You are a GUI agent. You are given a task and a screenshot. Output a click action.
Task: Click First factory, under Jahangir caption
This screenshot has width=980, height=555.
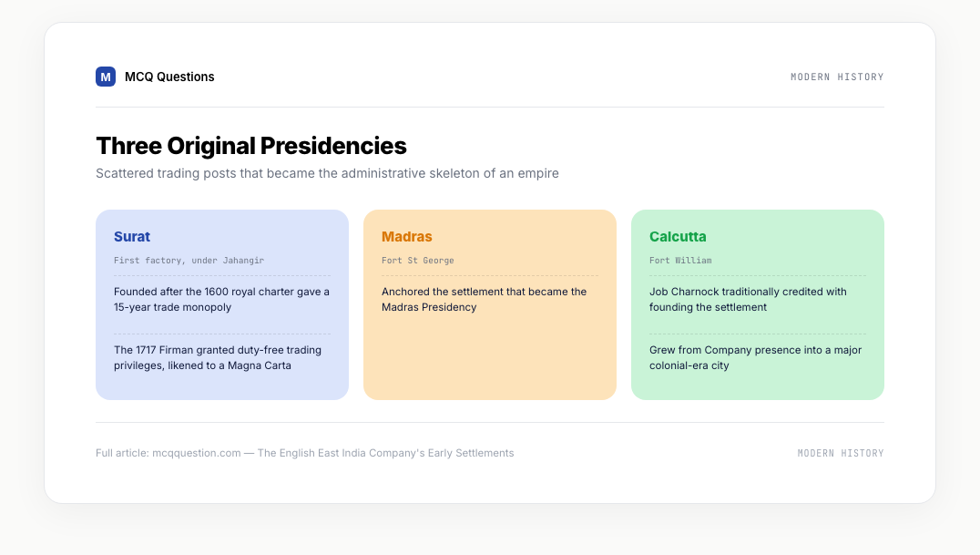189,261
